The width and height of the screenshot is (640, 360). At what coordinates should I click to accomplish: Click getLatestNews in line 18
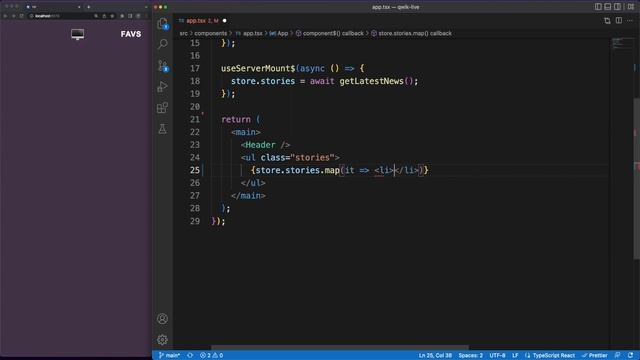click(371, 81)
